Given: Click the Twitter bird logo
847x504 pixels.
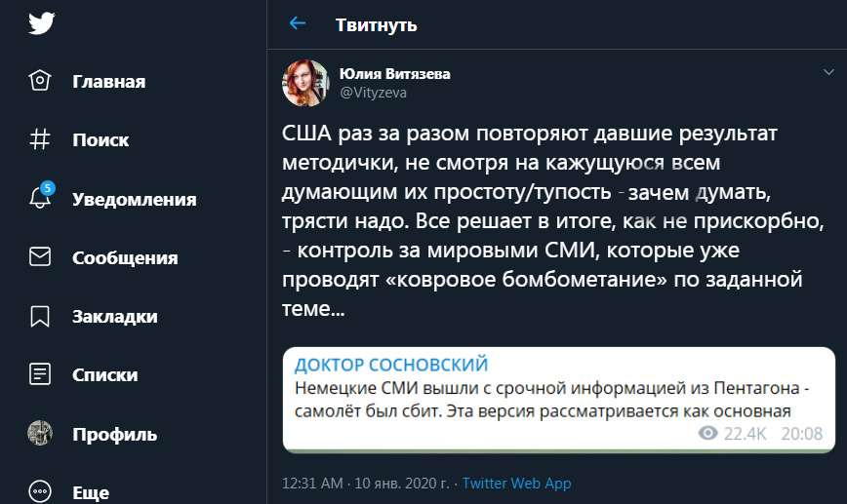Looking at the screenshot, I should point(40,23).
